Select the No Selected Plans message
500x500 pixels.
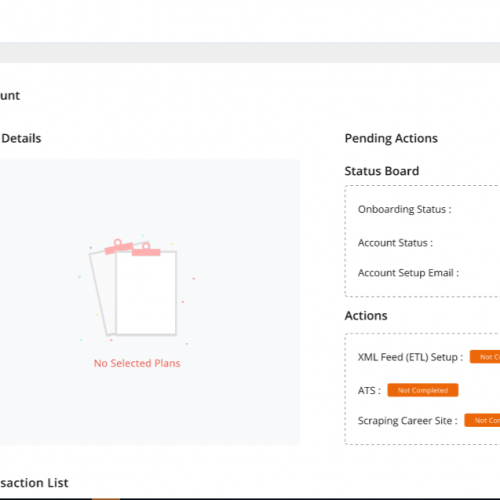coord(137,363)
